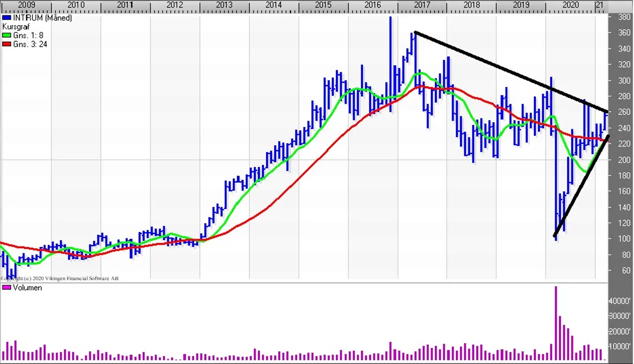Click the 2013 year label on the time axis
634x364 pixels.
[x=224, y=5]
